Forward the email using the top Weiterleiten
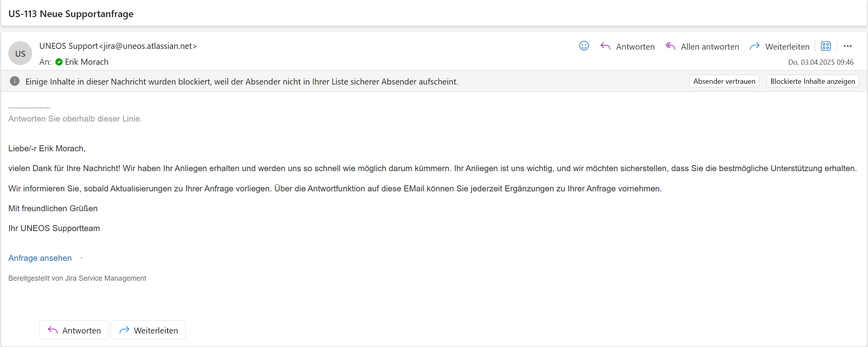This screenshot has width=868, height=347. 779,46
